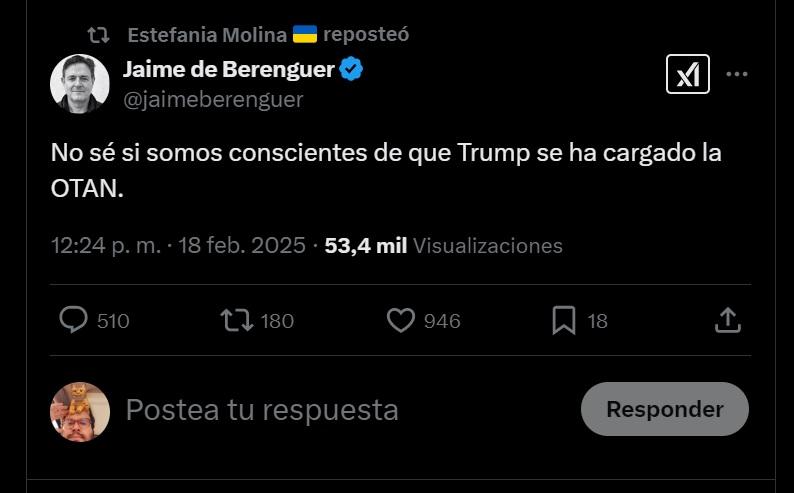
Task: Click the blue verified badge
Action: tap(351, 69)
